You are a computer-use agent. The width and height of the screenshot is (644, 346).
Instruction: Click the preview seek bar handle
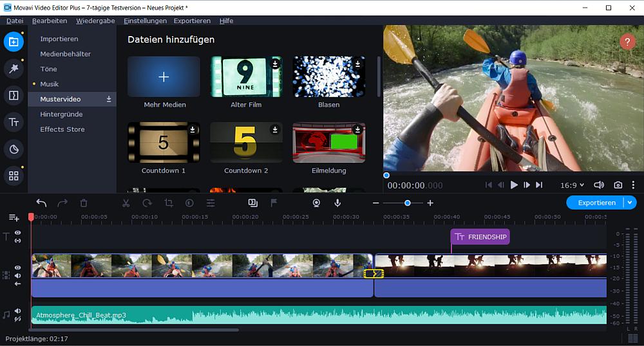[x=386, y=176]
